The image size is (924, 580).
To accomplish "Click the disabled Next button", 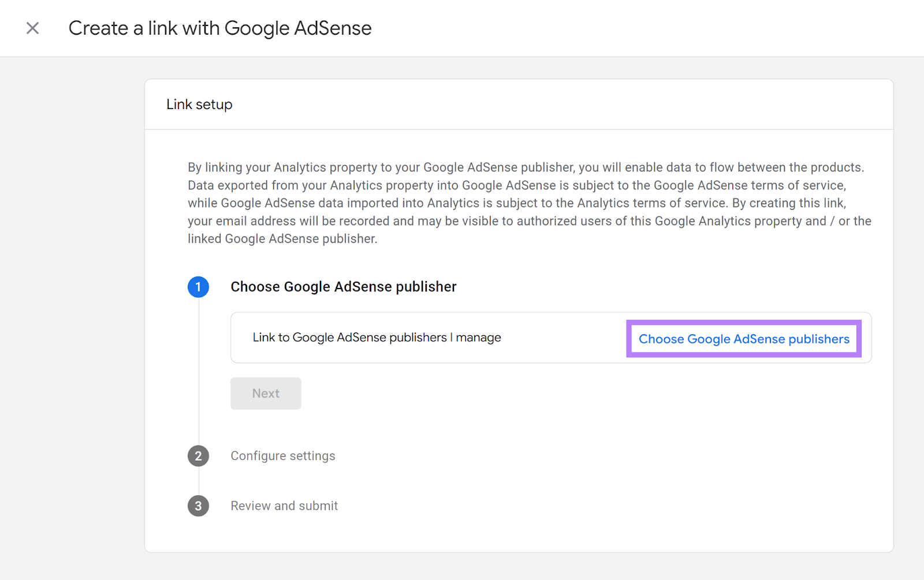I will click(x=265, y=393).
